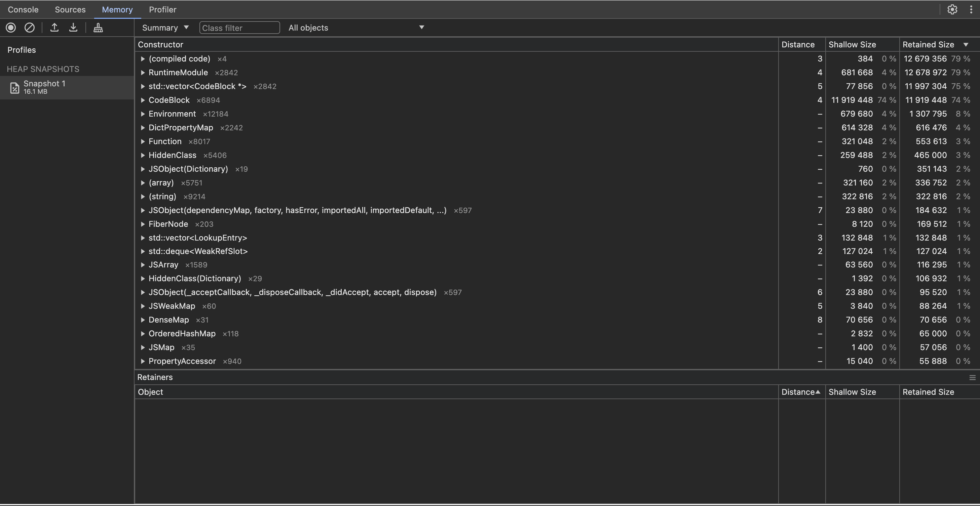Image resolution: width=980 pixels, height=506 pixels.
Task: Click inside the Class filter field
Action: pos(239,27)
